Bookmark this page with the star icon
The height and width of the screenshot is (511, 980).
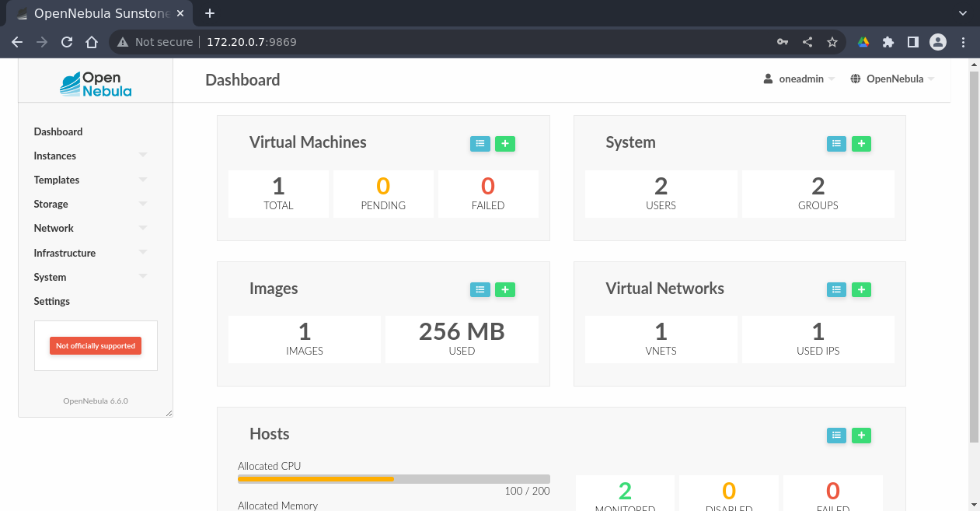(x=832, y=42)
